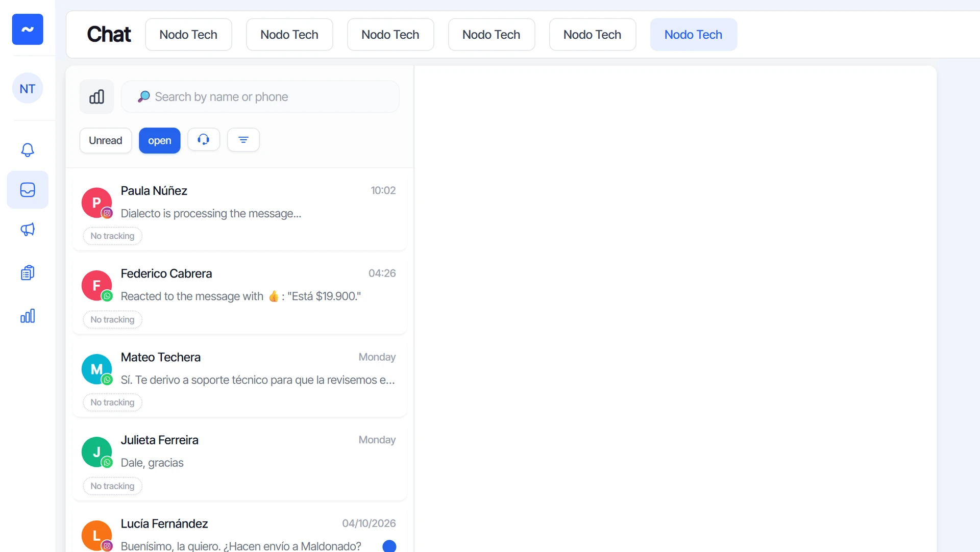Toggle the Unread filter
The image size is (980, 552).
106,140
